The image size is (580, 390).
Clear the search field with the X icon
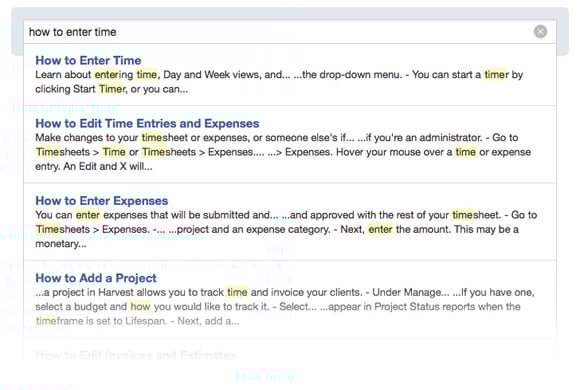click(x=540, y=32)
